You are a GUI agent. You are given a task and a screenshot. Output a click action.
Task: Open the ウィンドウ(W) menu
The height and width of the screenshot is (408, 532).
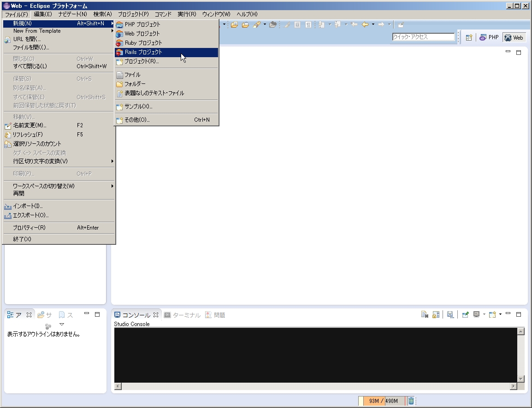pos(216,14)
